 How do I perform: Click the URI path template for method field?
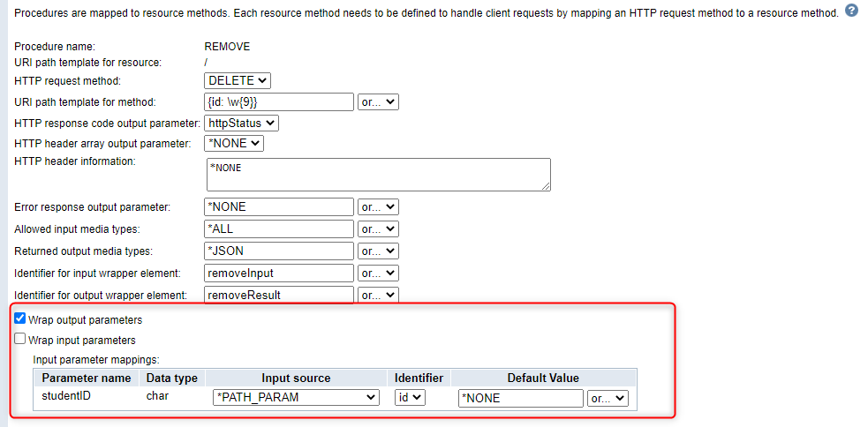(278, 102)
